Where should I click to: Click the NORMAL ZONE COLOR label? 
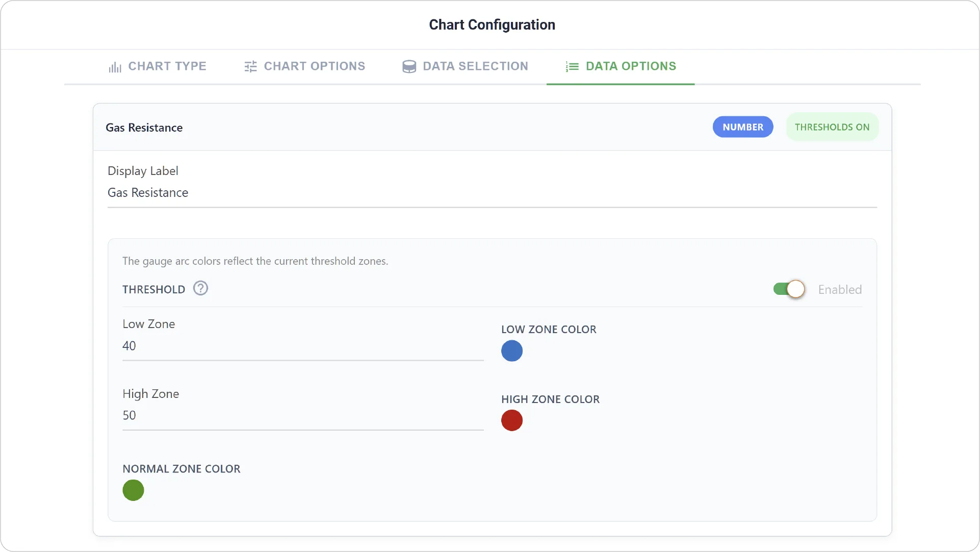[x=181, y=469]
